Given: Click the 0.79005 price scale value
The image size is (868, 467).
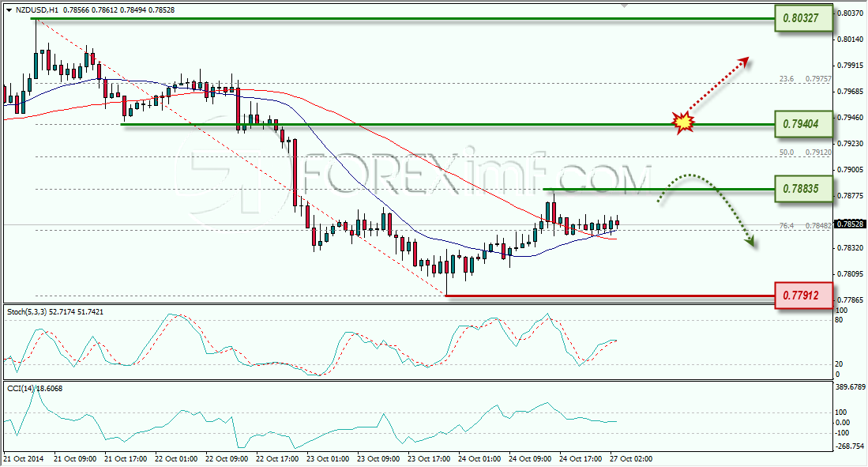Looking at the screenshot, I should (x=850, y=170).
